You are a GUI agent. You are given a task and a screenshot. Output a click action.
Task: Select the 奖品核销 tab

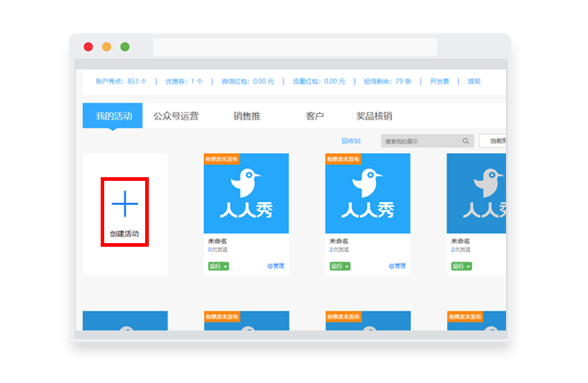pyautogui.click(x=374, y=116)
